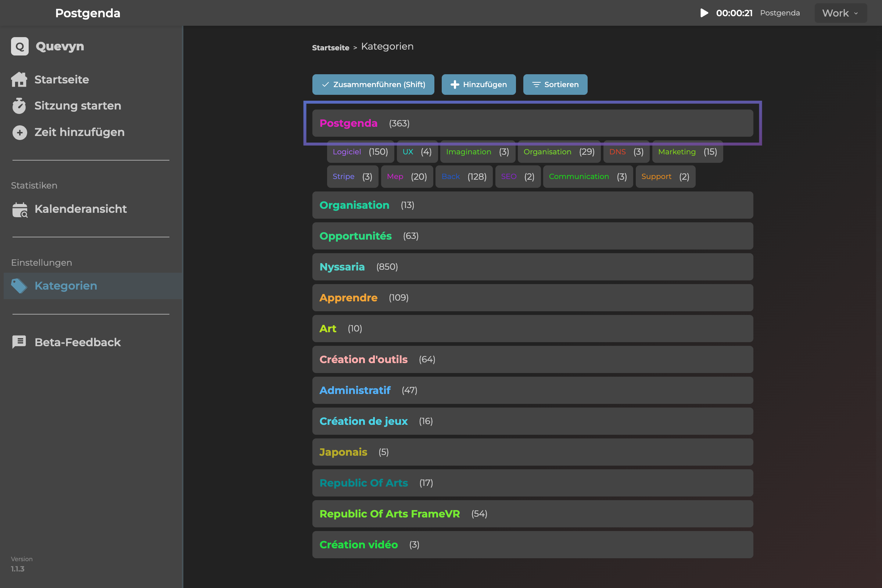The width and height of the screenshot is (882, 588).
Task: Click the Hinzufügen button
Action: [x=478, y=85]
